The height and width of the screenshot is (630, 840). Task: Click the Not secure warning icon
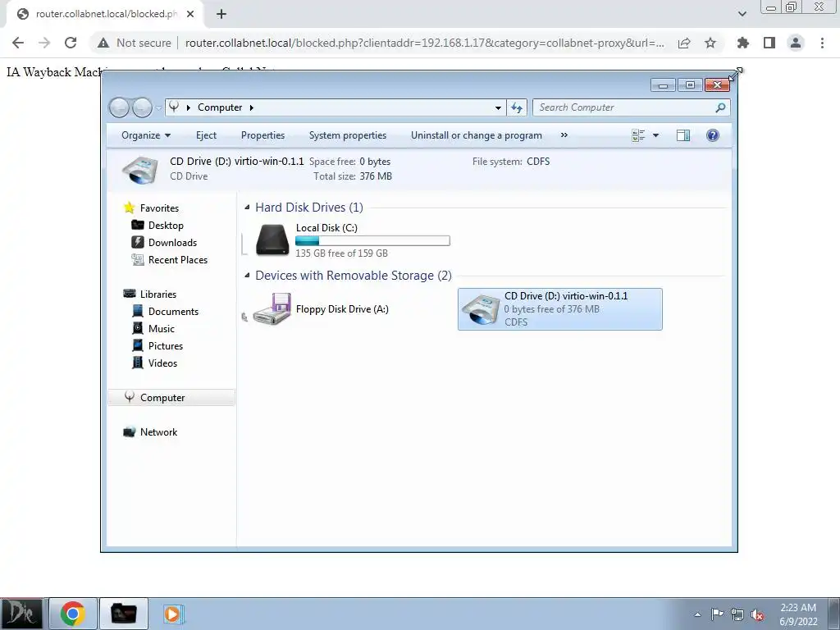103,43
